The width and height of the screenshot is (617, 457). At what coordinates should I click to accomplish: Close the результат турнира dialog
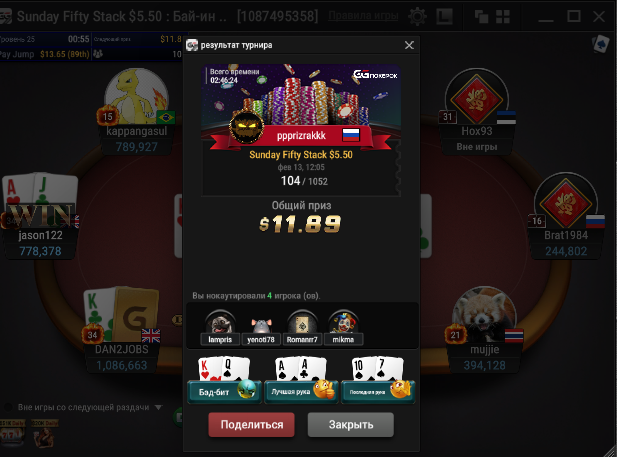[409, 45]
